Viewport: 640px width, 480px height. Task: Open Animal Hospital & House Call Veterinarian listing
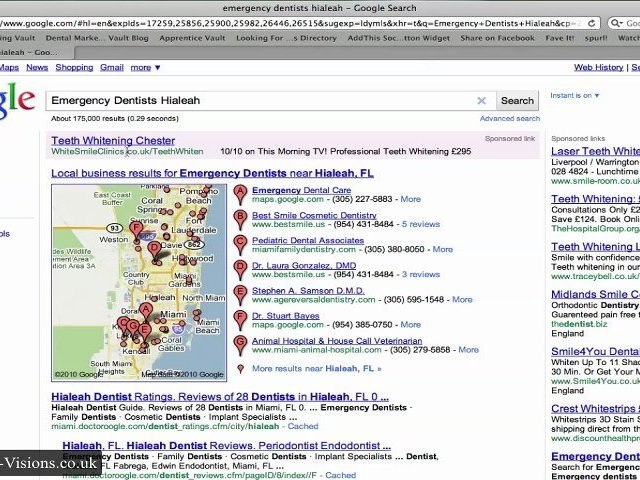pyautogui.click(x=337, y=341)
